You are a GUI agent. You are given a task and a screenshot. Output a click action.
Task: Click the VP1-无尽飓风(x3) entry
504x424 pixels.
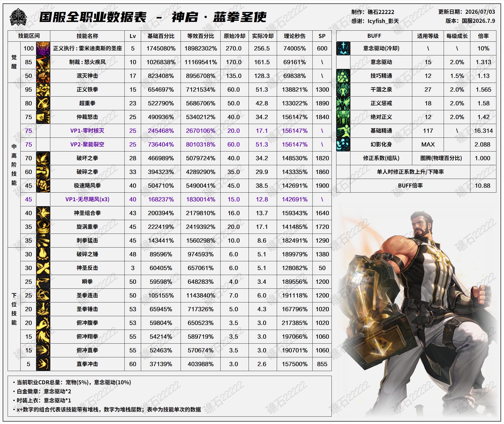tap(87, 199)
